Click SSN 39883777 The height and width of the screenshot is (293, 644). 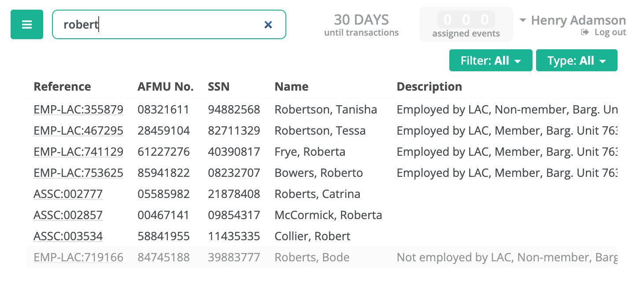click(234, 257)
